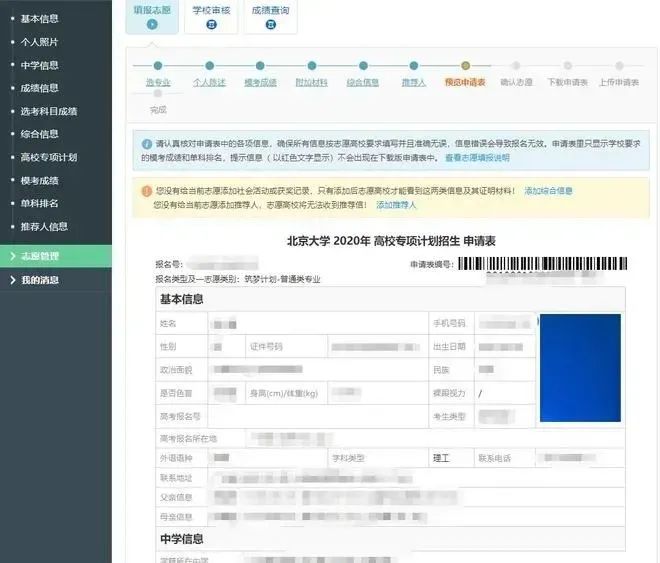Select 成绩信息 in the sidebar
This screenshot has height=563, width=660.
[40, 88]
